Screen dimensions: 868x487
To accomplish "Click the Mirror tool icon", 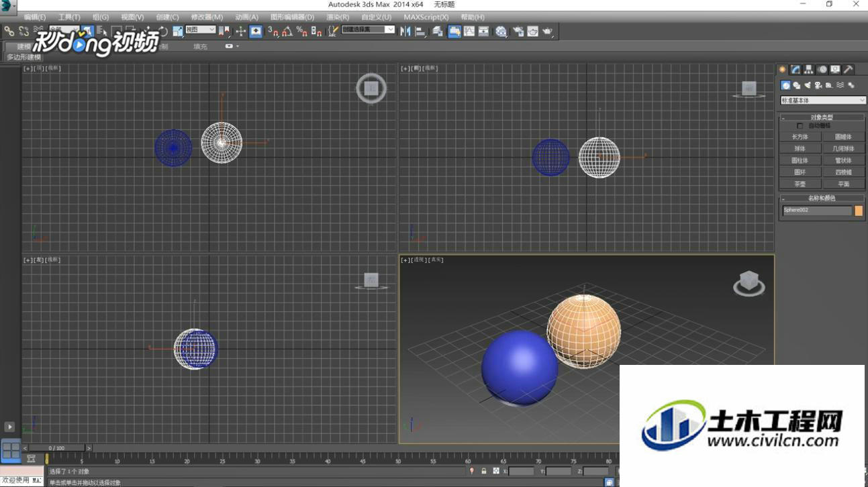I will pos(405,31).
